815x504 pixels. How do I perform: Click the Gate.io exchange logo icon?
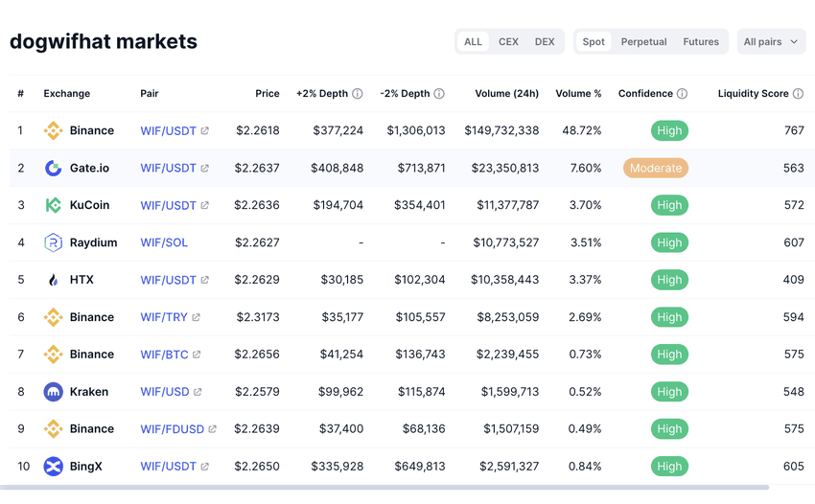[x=54, y=168]
